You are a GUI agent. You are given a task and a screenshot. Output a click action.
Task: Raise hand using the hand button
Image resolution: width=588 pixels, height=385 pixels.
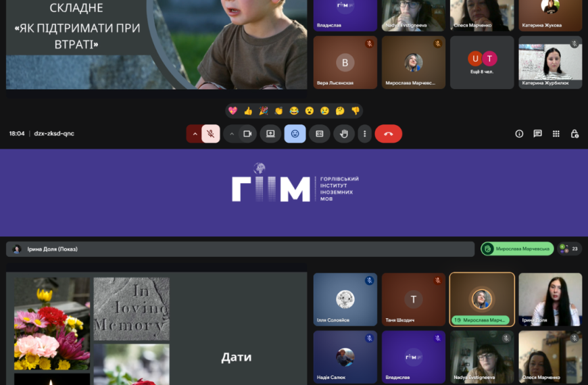[x=343, y=134]
